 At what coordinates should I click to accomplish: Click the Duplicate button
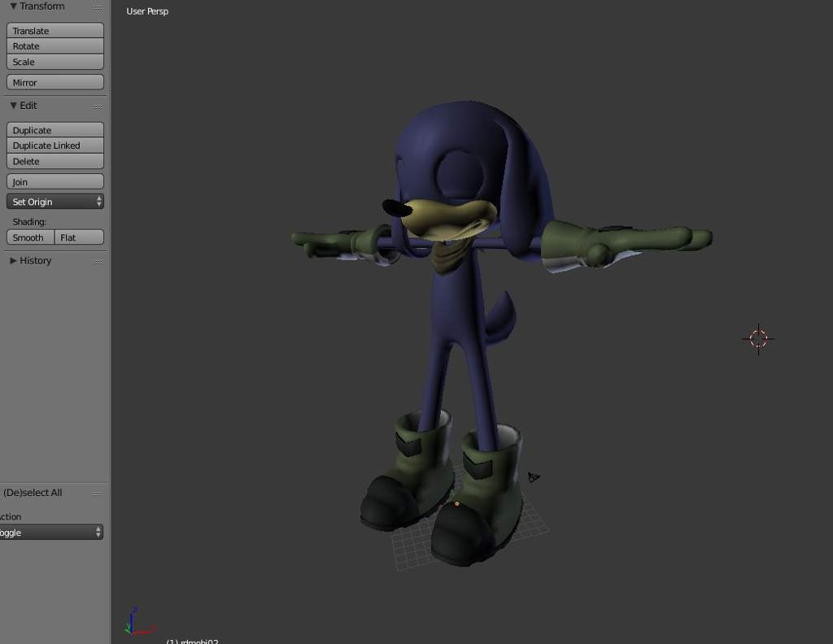pyautogui.click(x=55, y=130)
